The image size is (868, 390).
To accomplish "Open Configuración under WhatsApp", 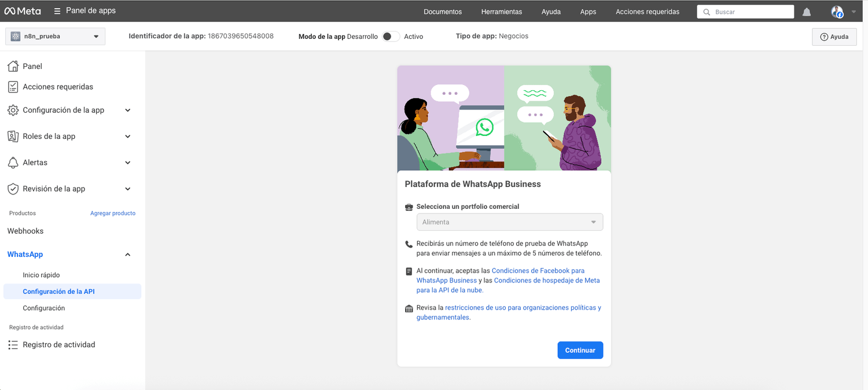I will pyautogui.click(x=44, y=308).
